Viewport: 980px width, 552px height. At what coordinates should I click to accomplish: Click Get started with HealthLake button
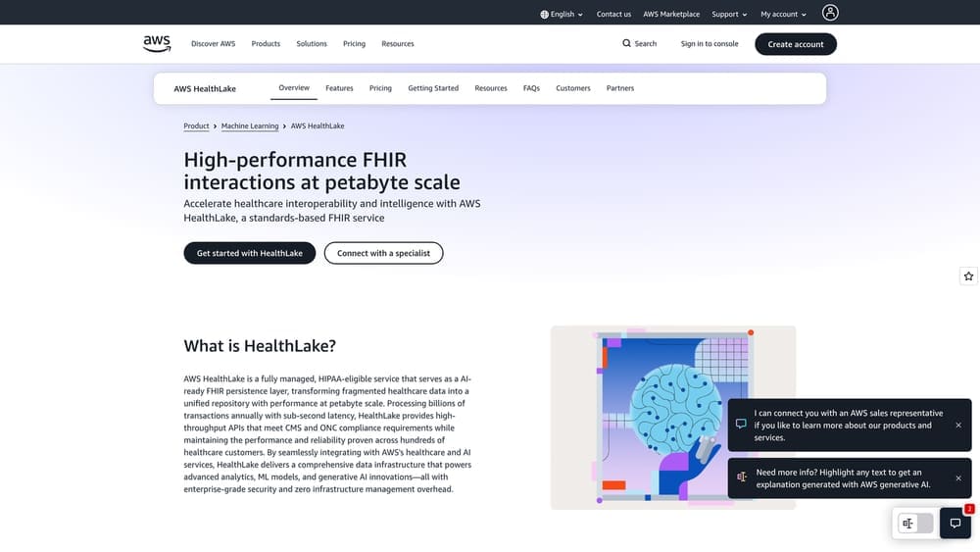click(249, 253)
